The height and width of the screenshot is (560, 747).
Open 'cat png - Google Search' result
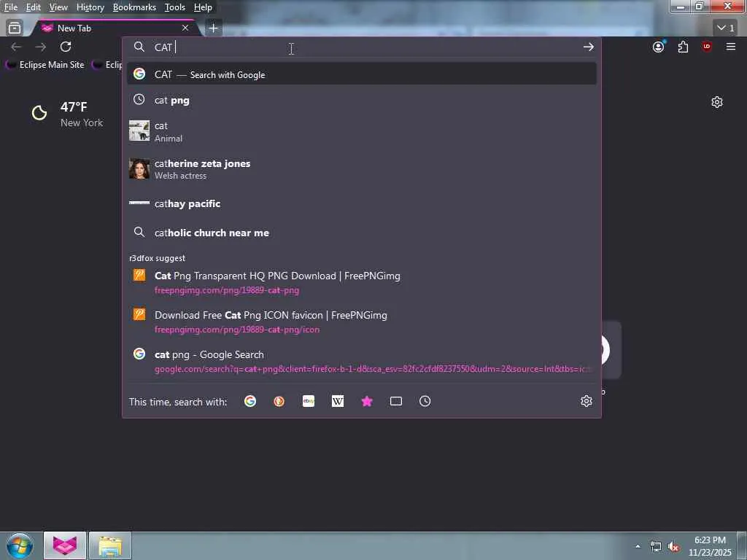click(362, 362)
